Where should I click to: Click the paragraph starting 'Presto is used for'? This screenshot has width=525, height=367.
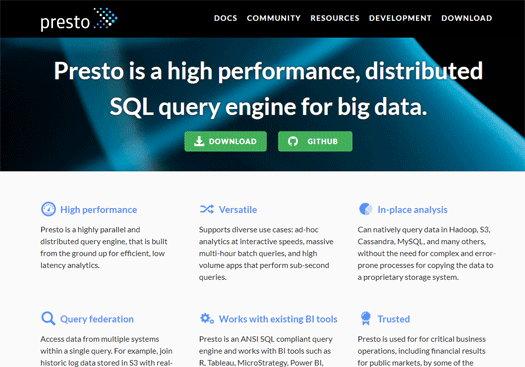[422, 351]
